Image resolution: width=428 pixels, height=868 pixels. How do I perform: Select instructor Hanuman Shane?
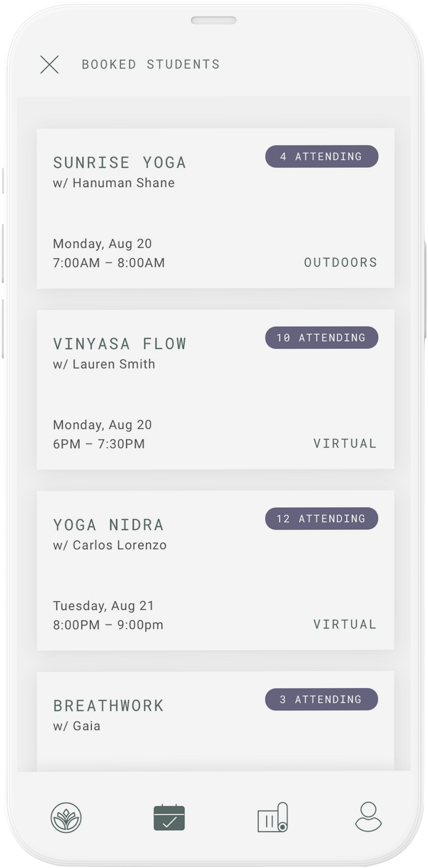pos(114,183)
